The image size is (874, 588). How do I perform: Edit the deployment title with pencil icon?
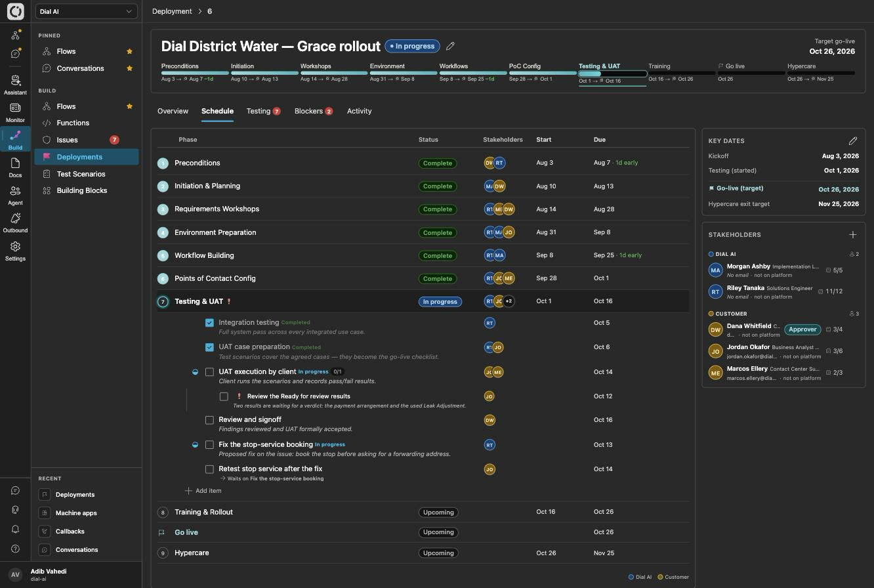click(450, 46)
